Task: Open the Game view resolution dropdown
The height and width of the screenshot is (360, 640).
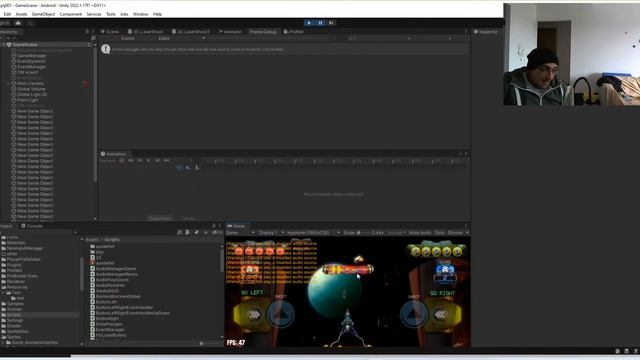Action: 313,233
